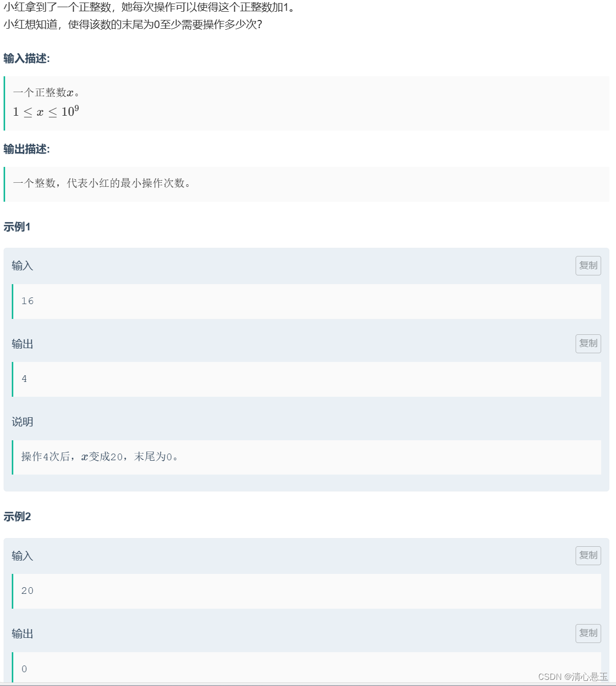Viewport: 616px width, 686px height.
Task: Click the 示例2 section heading
Action: [17, 517]
